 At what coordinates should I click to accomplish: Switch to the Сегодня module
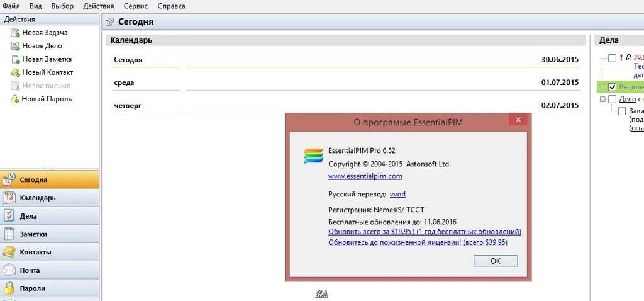tap(50, 179)
